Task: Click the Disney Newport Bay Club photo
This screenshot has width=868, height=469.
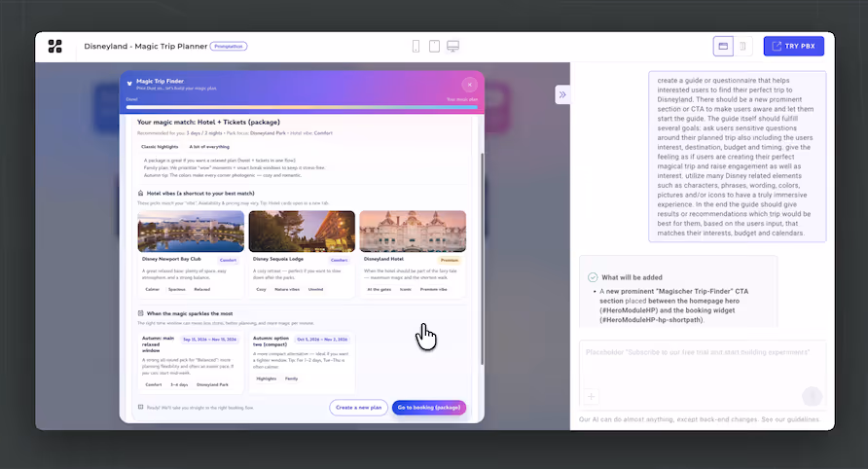Action: [191, 232]
